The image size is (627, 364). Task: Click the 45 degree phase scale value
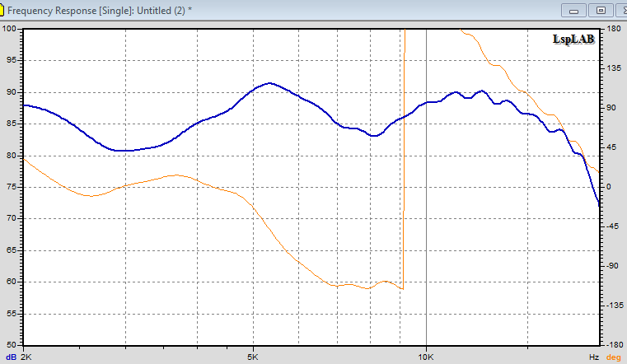pyautogui.click(x=611, y=147)
